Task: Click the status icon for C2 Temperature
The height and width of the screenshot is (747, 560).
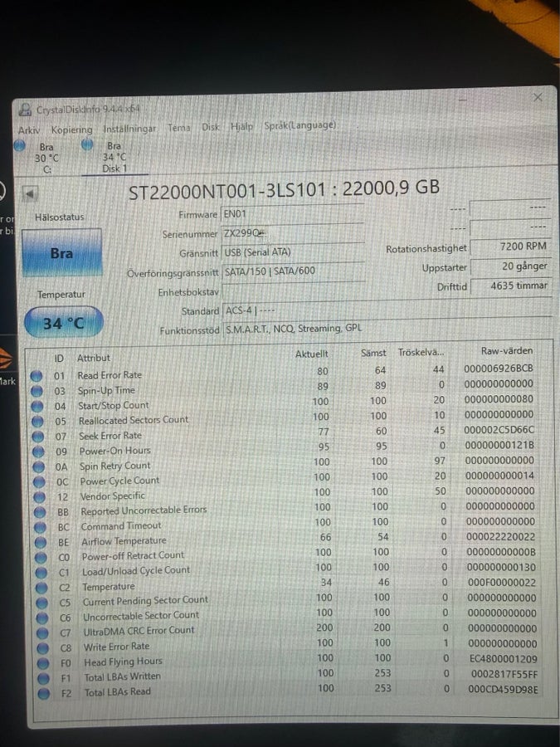Action: tap(42, 588)
